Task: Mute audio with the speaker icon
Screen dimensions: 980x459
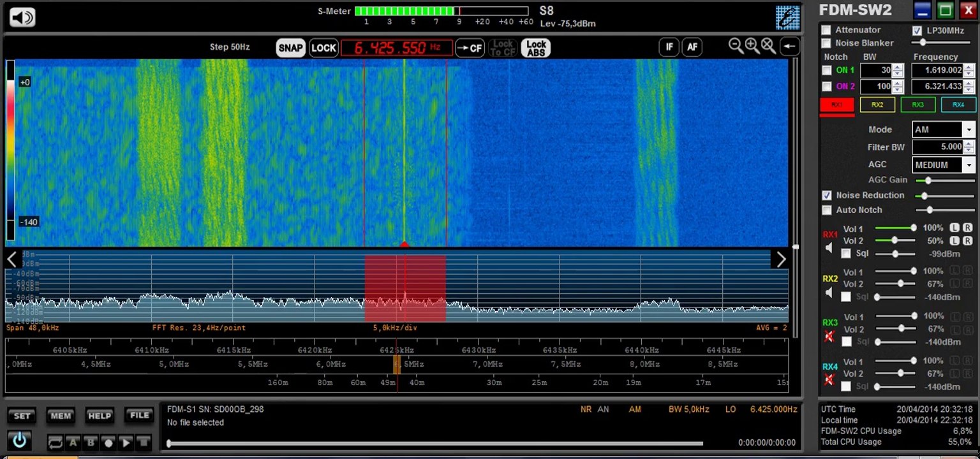Action: [22, 17]
